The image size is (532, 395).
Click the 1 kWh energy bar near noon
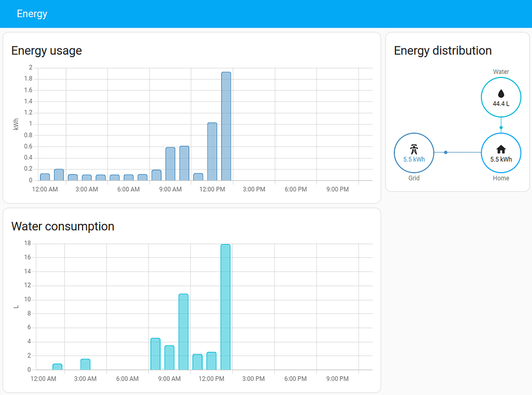pyautogui.click(x=212, y=152)
